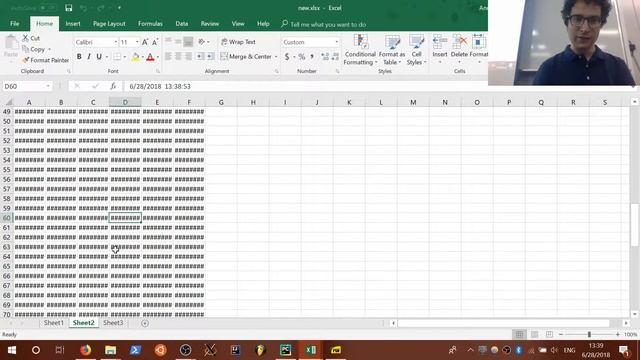Viewport: 640px width, 360px height.
Task: Open the Page Layout tab
Action: 109,24
